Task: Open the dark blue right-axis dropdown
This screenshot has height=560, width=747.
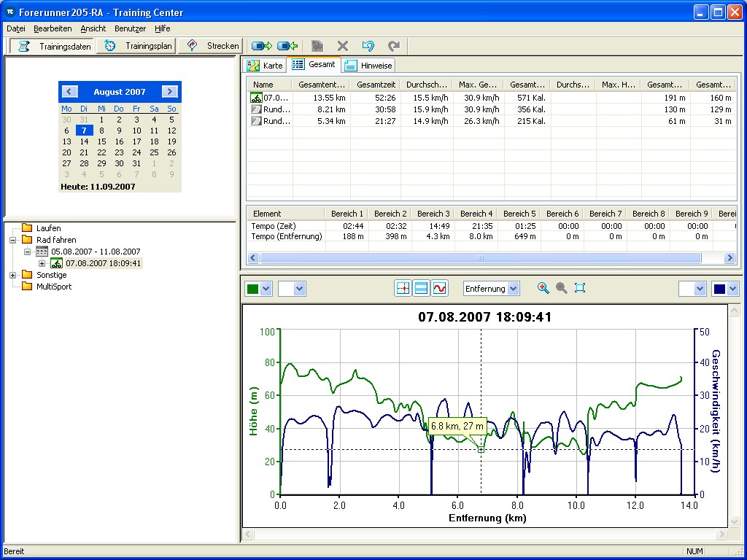Action: point(732,289)
